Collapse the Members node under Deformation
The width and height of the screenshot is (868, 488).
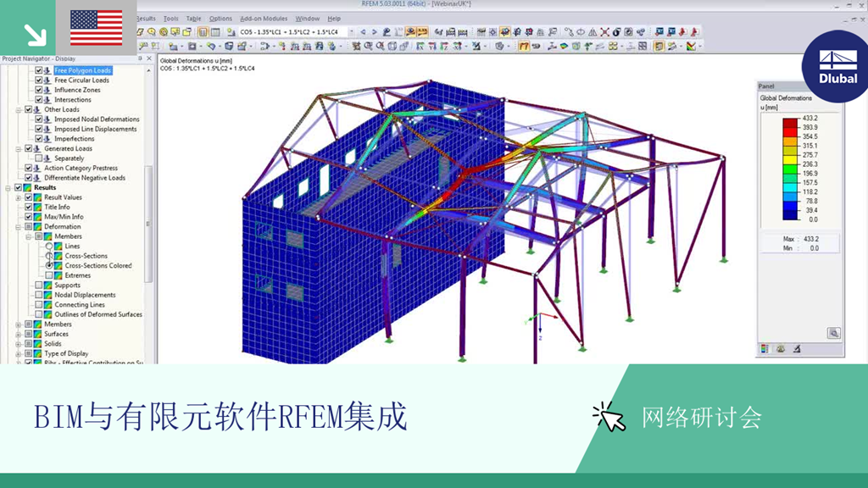[29, 236]
